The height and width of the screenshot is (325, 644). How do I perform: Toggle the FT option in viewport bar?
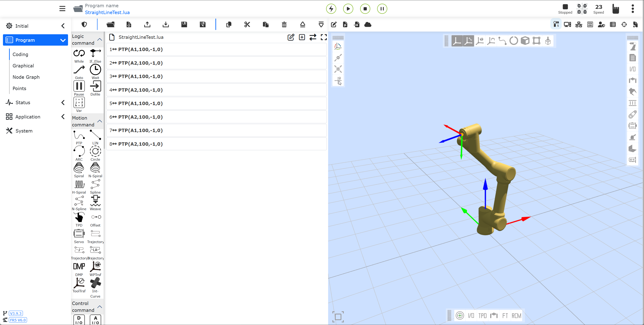505,315
